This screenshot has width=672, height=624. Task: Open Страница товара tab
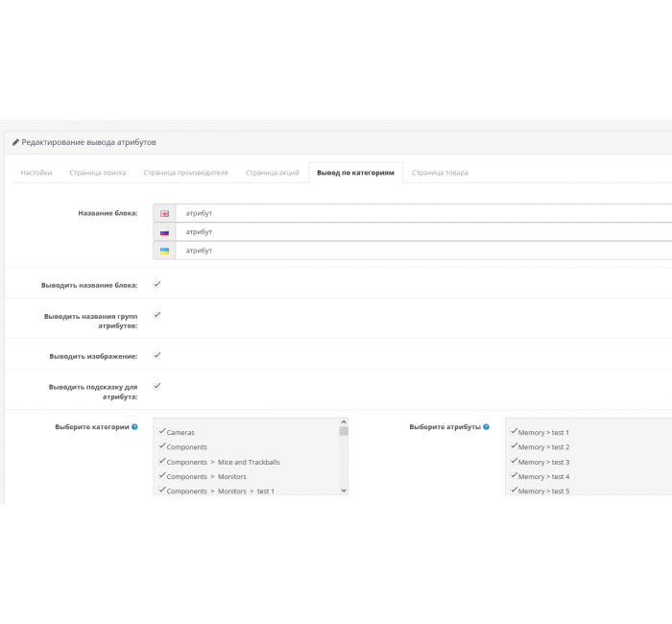(440, 173)
